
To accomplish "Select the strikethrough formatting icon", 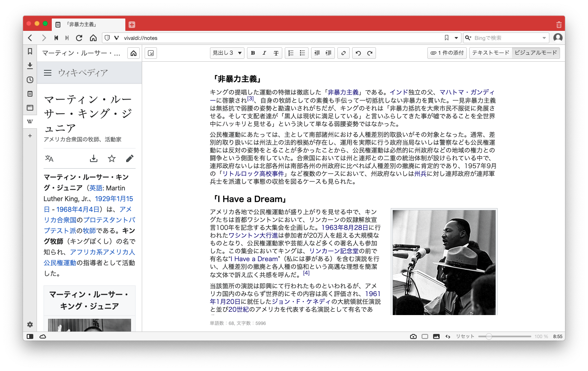I will [276, 53].
